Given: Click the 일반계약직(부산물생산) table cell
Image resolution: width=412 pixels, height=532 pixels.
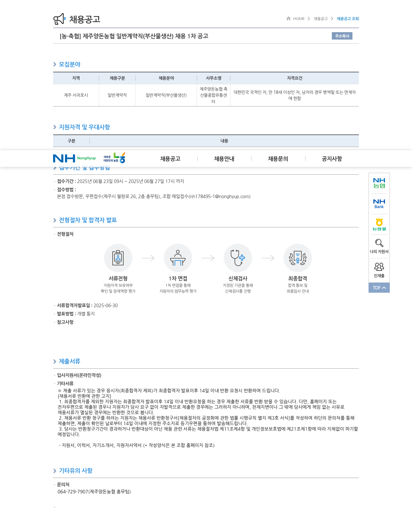Looking at the screenshot, I should tap(166, 95).
